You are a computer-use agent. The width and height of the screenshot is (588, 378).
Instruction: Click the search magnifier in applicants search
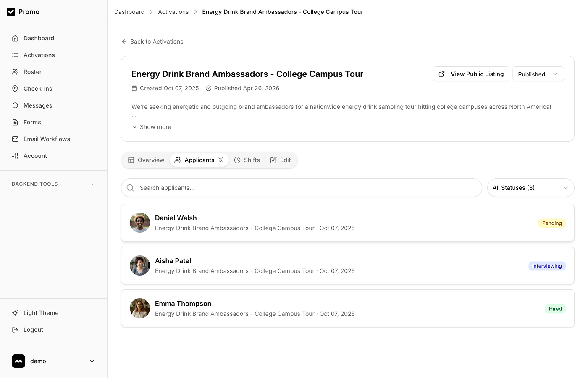coord(130,188)
